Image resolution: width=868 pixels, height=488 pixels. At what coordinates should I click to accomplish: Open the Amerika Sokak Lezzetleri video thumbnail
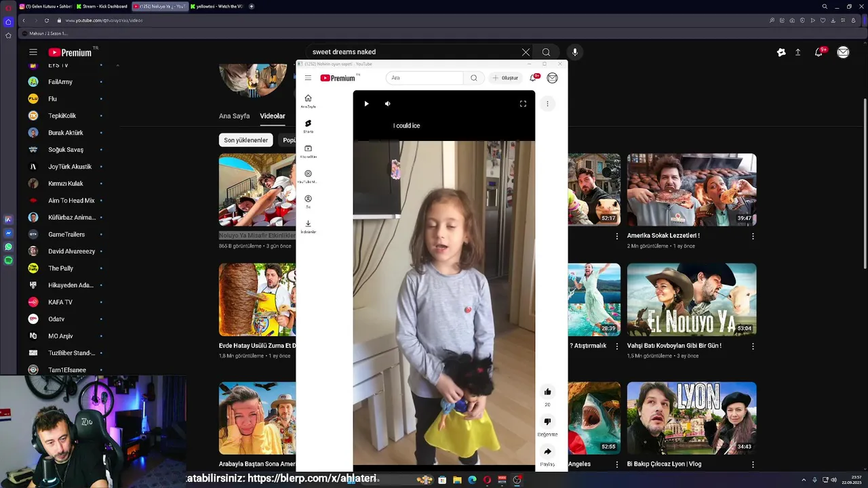point(692,190)
